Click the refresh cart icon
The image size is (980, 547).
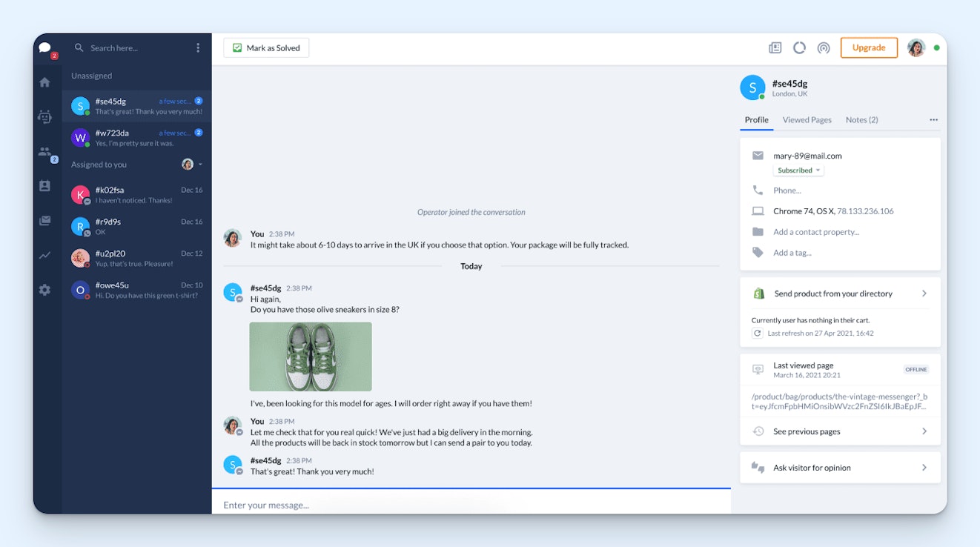point(757,334)
